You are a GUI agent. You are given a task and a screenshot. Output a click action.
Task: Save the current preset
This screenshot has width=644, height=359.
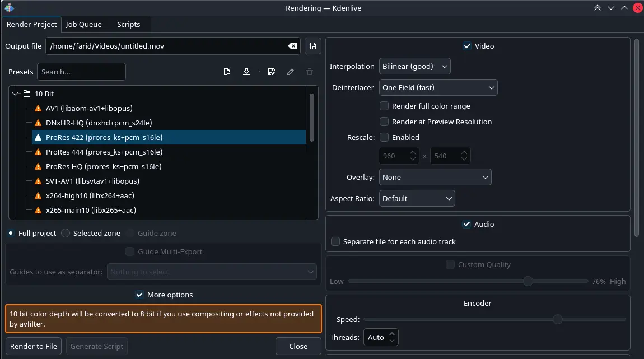(x=272, y=72)
